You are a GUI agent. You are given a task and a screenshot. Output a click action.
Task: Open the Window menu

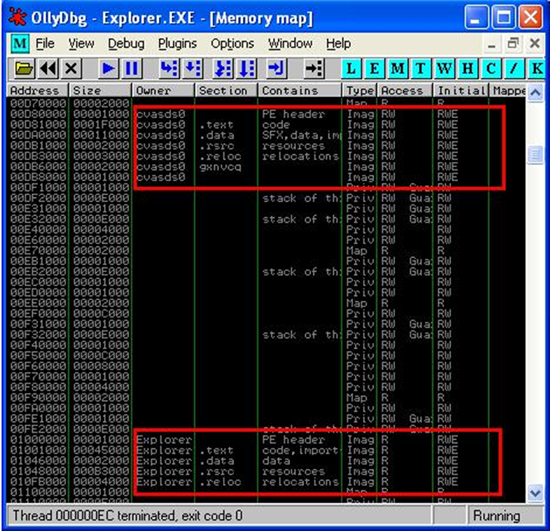(x=290, y=44)
